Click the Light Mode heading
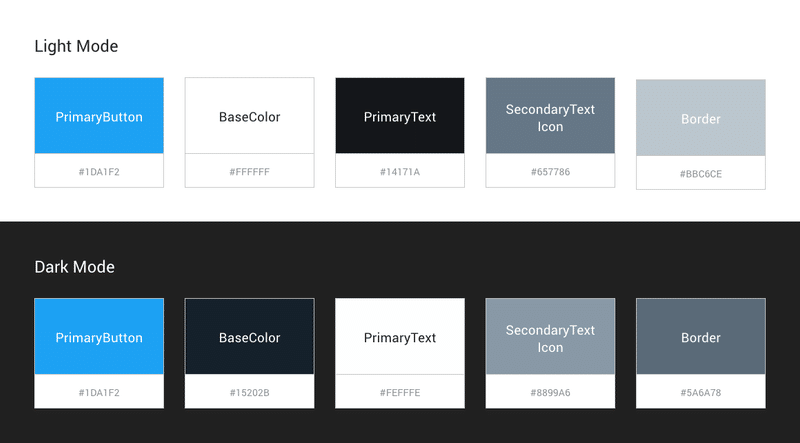The height and width of the screenshot is (443, 800). (76, 46)
